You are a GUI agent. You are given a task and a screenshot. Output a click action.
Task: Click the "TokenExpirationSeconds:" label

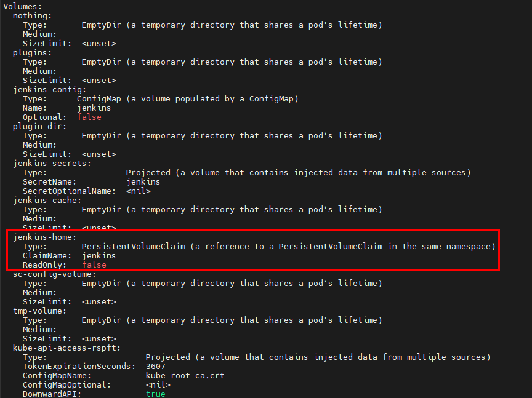[x=79, y=367]
